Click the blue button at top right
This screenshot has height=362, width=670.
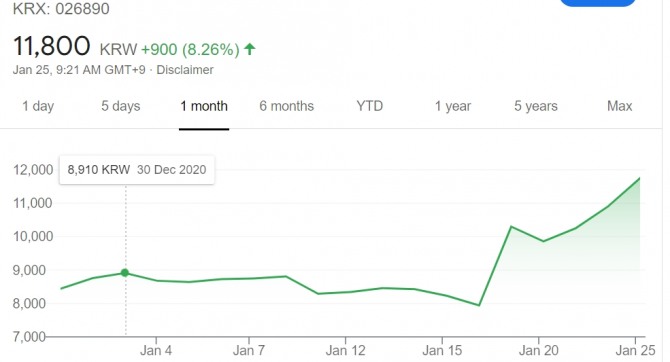coord(597,3)
